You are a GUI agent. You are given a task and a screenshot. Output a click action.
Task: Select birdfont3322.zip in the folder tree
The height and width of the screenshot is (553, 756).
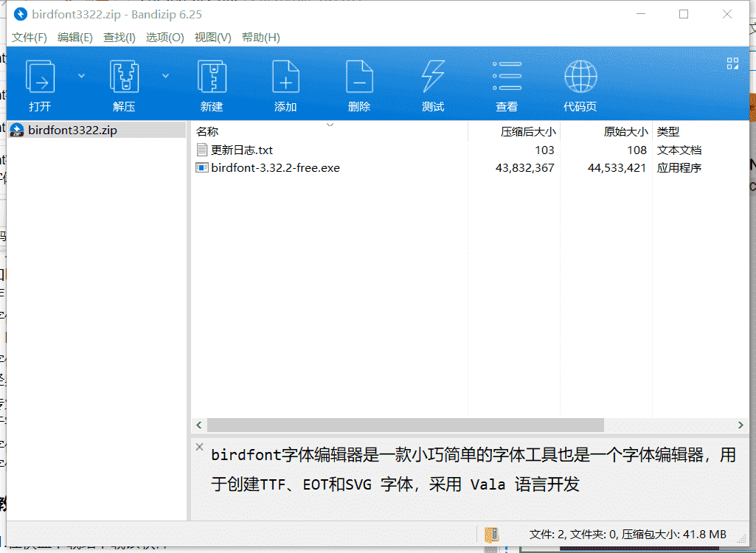(97, 131)
